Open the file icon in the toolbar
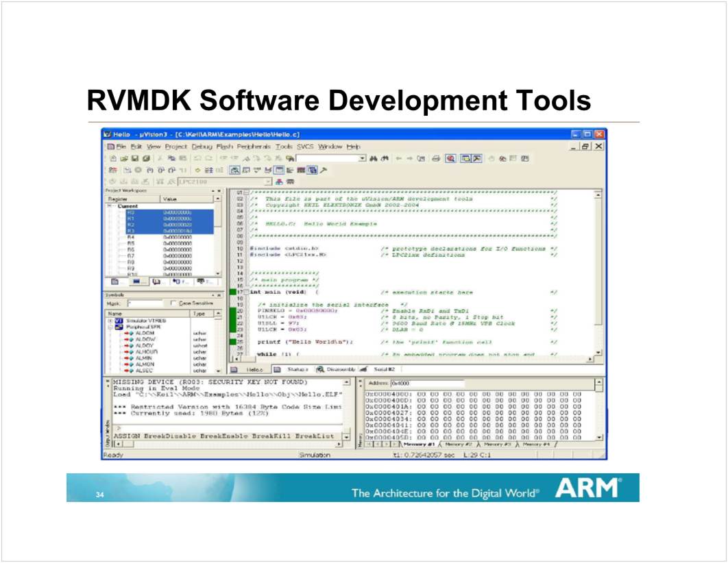This screenshot has width=728, height=563. pyautogui.click(x=123, y=158)
